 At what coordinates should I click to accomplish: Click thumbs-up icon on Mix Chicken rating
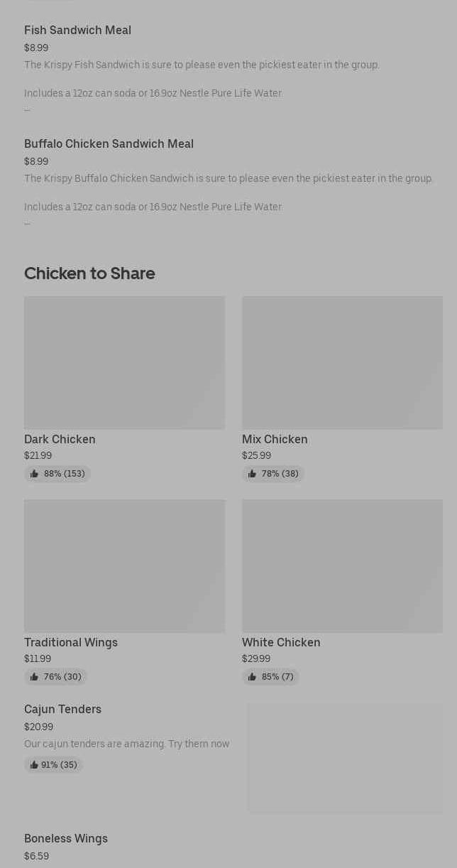[x=252, y=474]
